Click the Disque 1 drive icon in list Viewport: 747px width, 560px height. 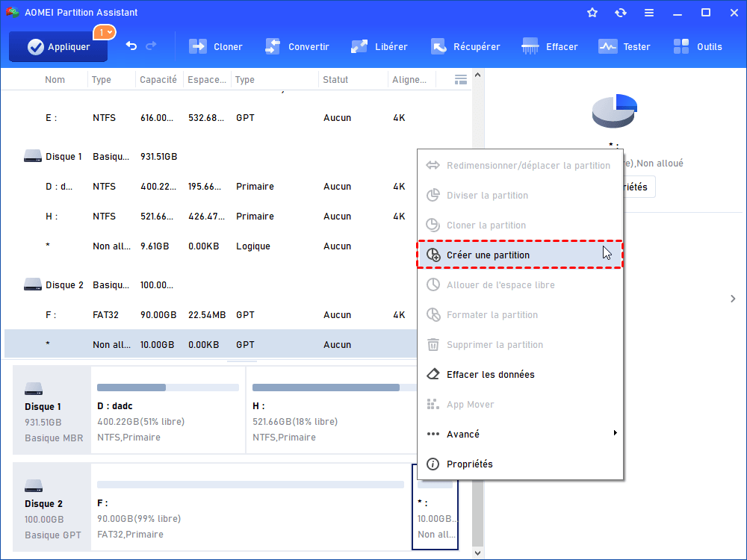point(32,156)
